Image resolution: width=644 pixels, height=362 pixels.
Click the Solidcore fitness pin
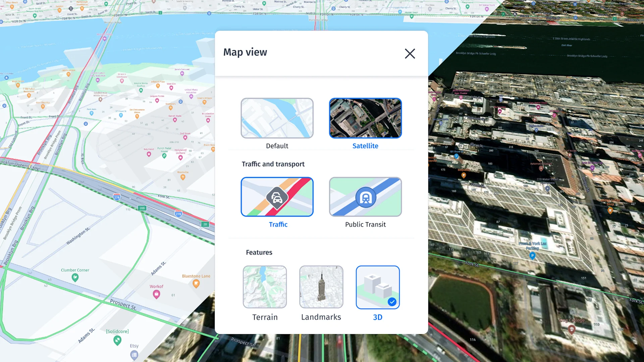(x=117, y=340)
